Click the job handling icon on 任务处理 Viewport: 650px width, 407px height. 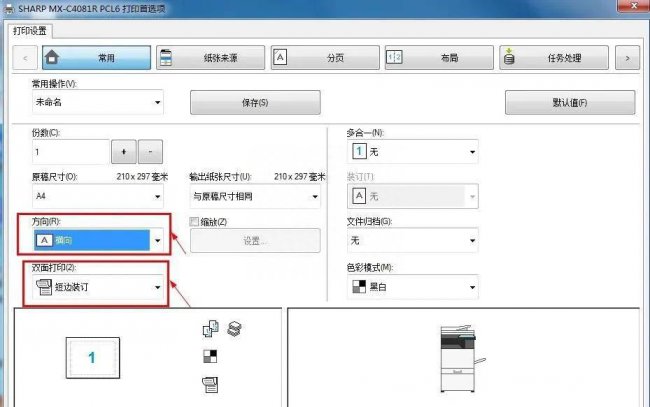click(x=509, y=56)
